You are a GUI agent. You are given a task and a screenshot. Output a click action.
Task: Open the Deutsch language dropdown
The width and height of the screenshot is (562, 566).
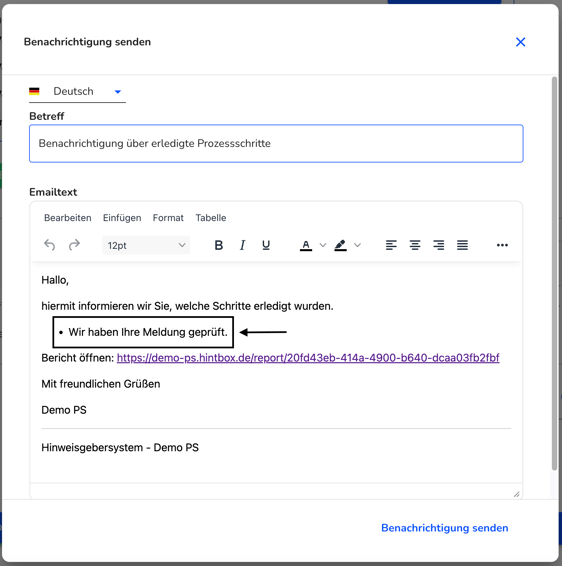[x=77, y=91]
